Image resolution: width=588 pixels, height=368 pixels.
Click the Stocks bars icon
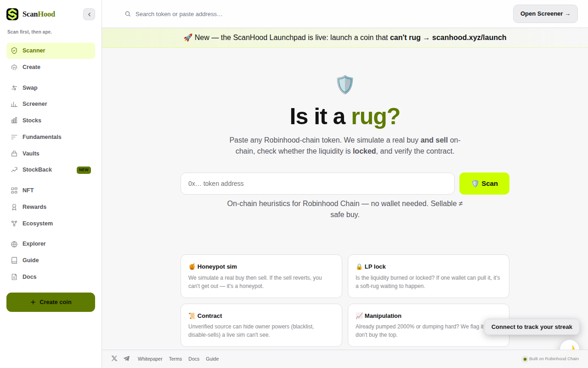pyautogui.click(x=14, y=121)
